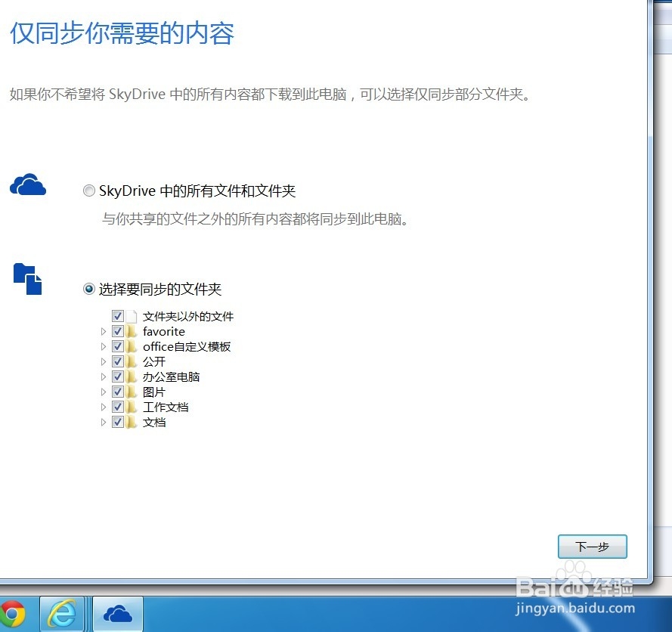This screenshot has width=672, height=632.
Task: Expand the 公开 folder tree
Action: [104, 361]
